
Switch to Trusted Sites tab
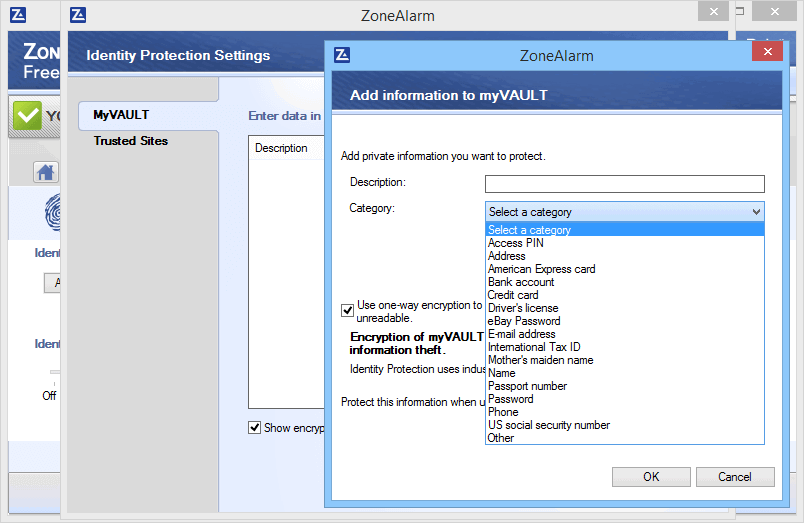point(131,141)
